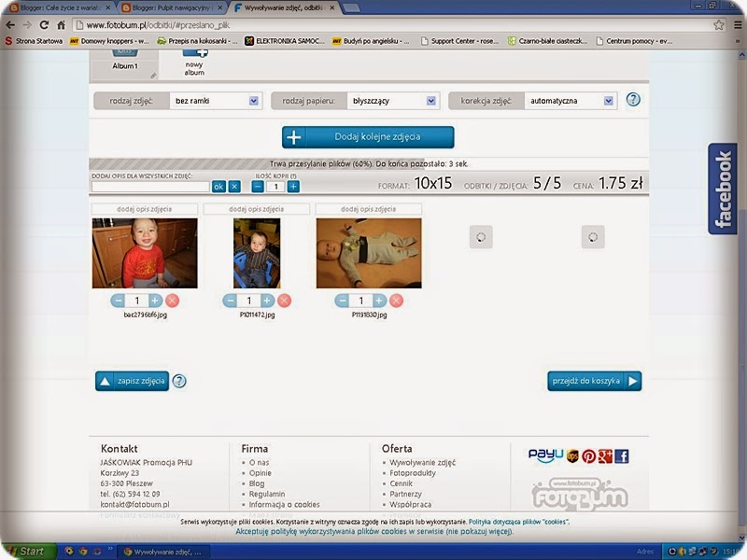Screen dimensions: 747x560
Task: Accept cookies policy link
Action: point(374,531)
